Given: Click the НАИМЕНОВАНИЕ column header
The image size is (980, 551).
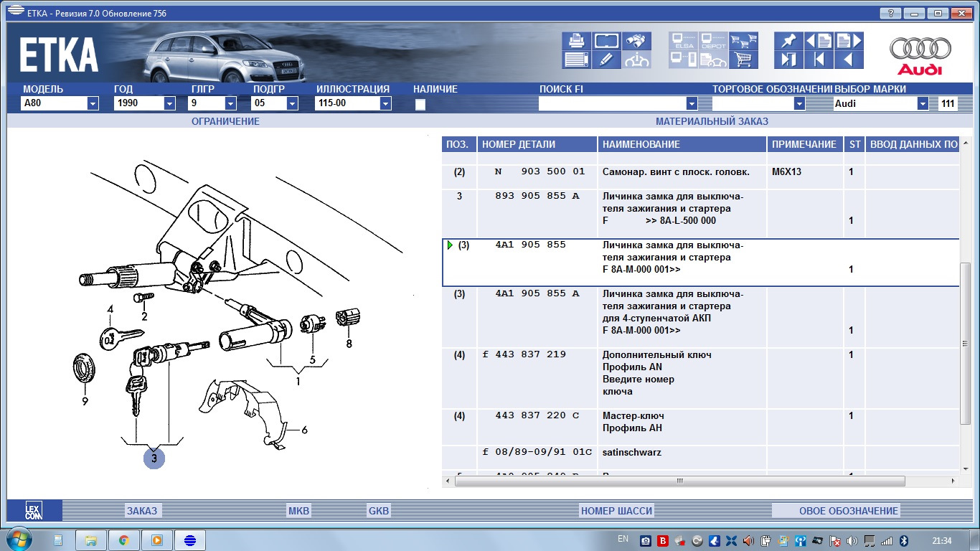Looking at the screenshot, I should pos(682,144).
